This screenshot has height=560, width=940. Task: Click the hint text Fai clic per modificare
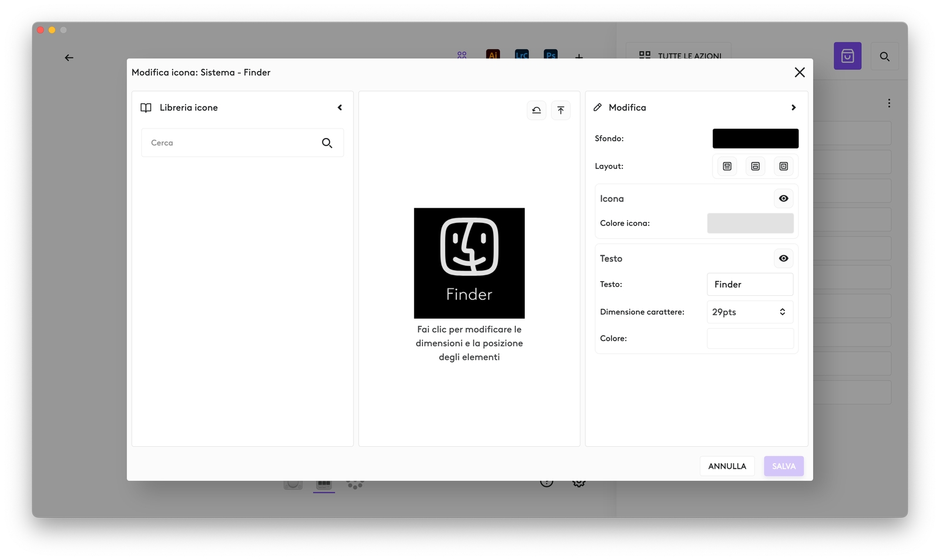[x=469, y=343]
